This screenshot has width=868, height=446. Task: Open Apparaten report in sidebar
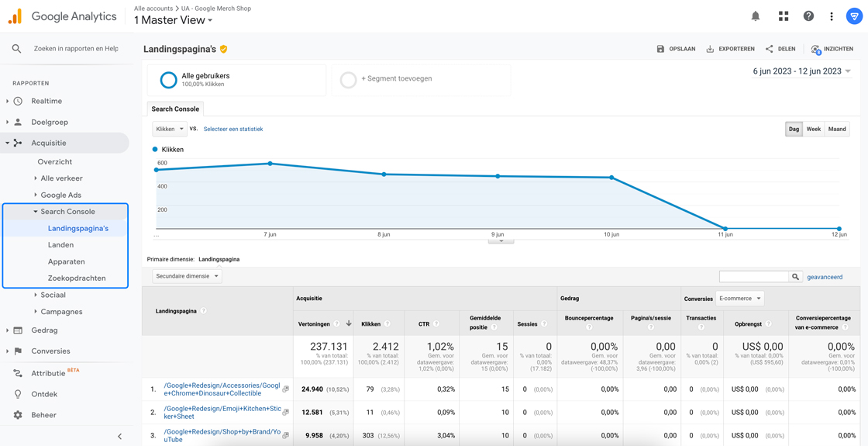click(67, 261)
